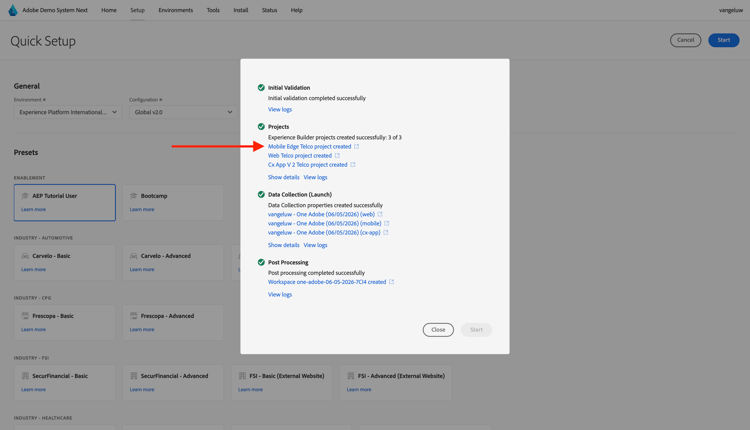Open the Configuration Global v2.0 dropdown

[183, 112]
